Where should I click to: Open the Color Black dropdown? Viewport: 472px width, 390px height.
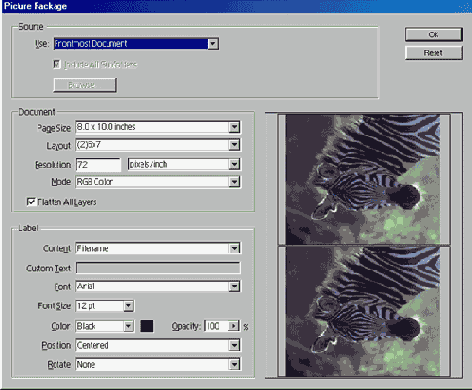pos(105,326)
